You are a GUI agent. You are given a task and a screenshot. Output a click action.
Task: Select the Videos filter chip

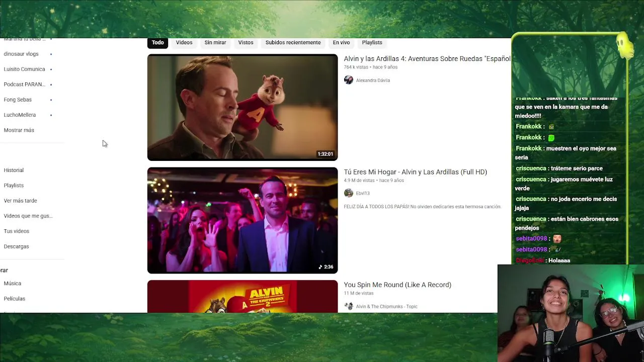click(184, 43)
